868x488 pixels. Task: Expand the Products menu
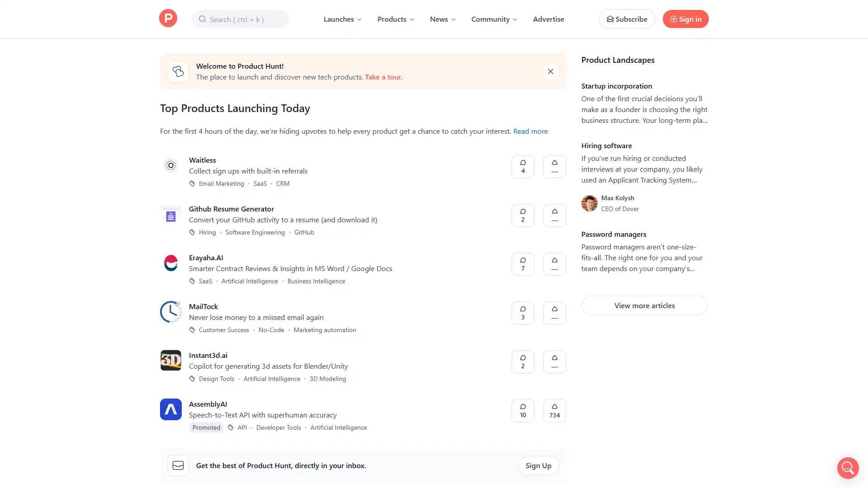[396, 19]
